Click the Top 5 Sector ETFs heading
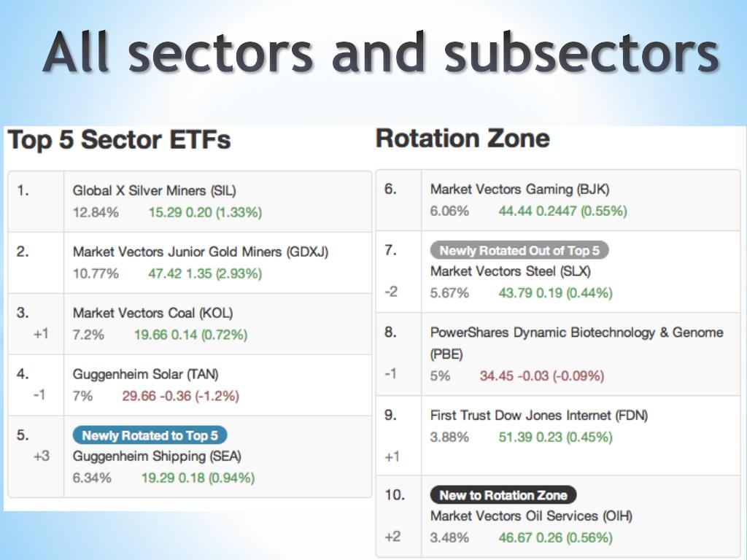747x560 pixels. tap(119, 141)
